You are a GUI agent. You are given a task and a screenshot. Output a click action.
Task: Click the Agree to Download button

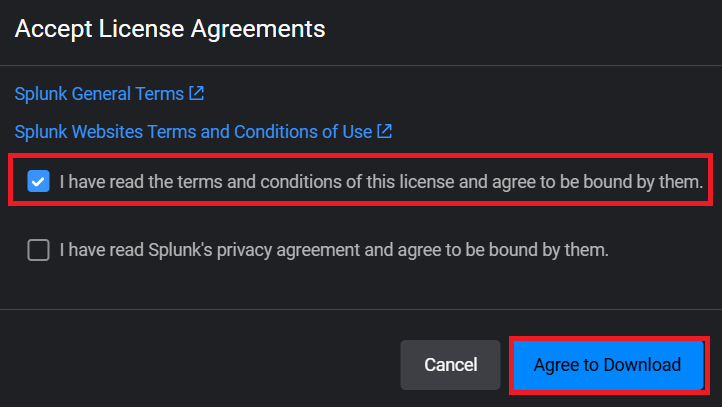[607, 365]
